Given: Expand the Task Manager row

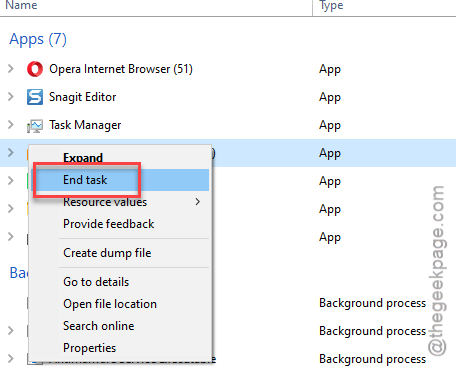Looking at the screenshot, I should tap(11, 125).
